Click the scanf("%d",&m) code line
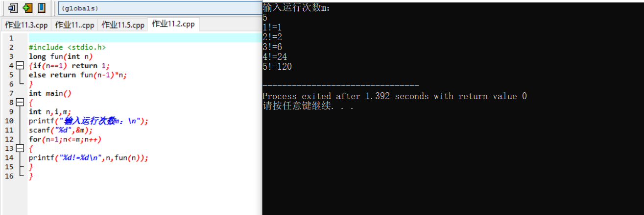 (60, 130)
